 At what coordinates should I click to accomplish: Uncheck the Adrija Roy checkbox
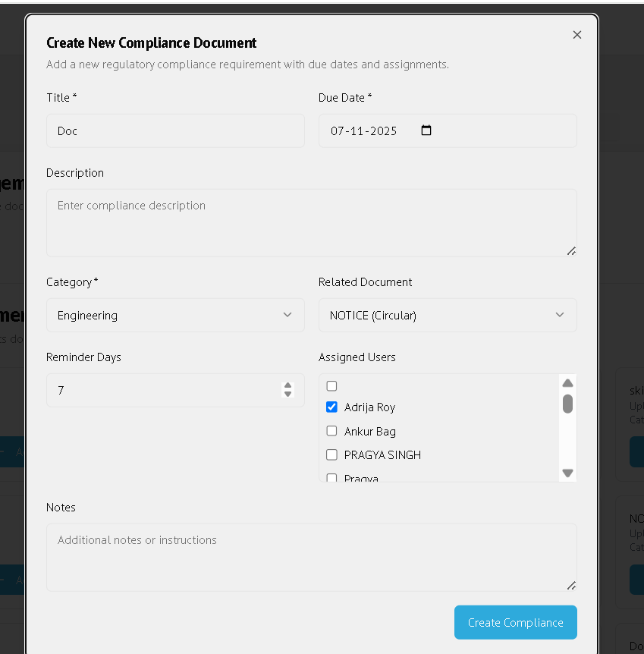331,407
